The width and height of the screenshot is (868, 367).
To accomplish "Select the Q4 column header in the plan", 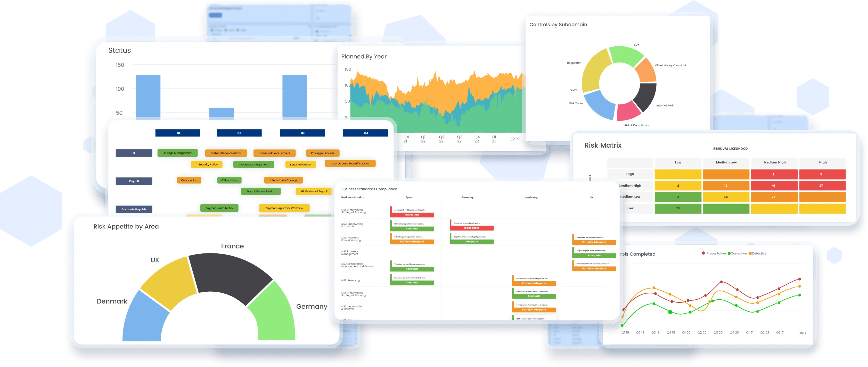I will [x=365, y=133].
